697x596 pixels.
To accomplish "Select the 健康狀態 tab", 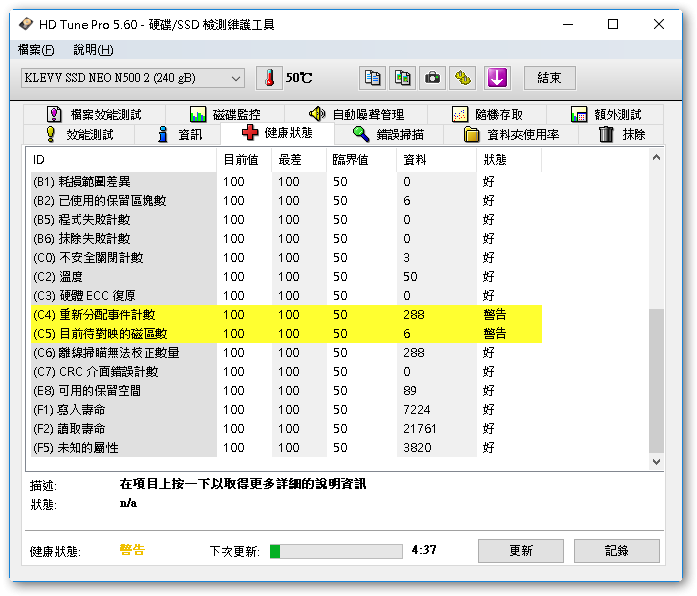I will (x=277, y=133).
